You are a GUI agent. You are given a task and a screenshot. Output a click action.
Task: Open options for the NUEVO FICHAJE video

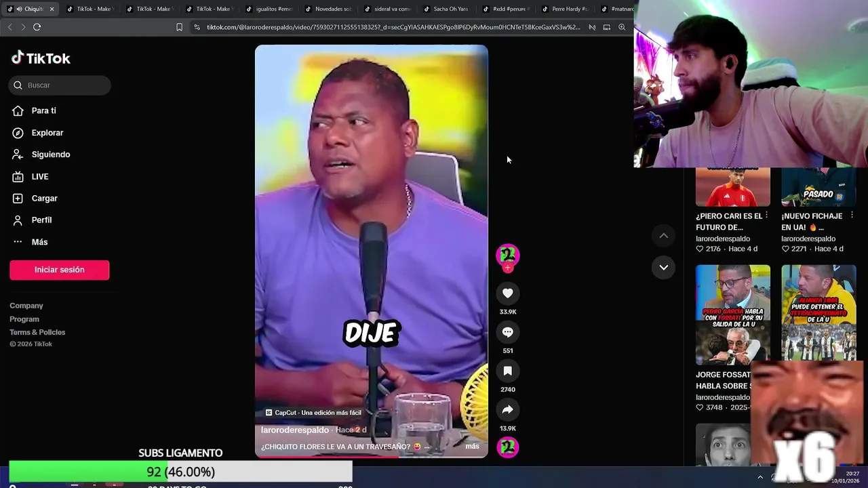[x=852, y=216]
